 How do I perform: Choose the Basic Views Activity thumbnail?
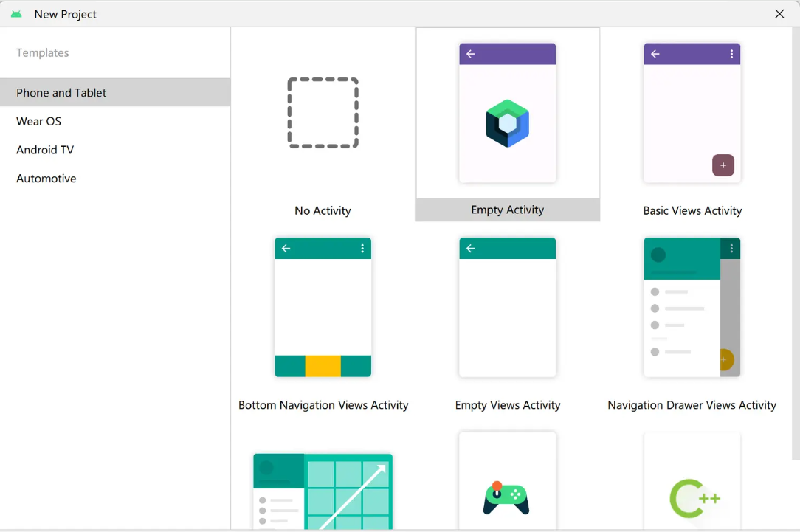pyautogui.click(x=692, y=113)
